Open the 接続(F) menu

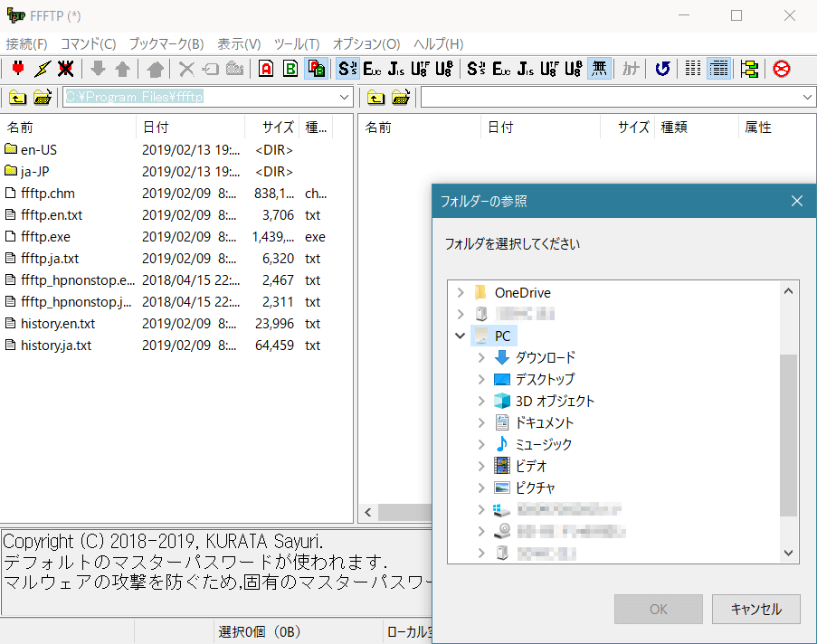[26, 44]
